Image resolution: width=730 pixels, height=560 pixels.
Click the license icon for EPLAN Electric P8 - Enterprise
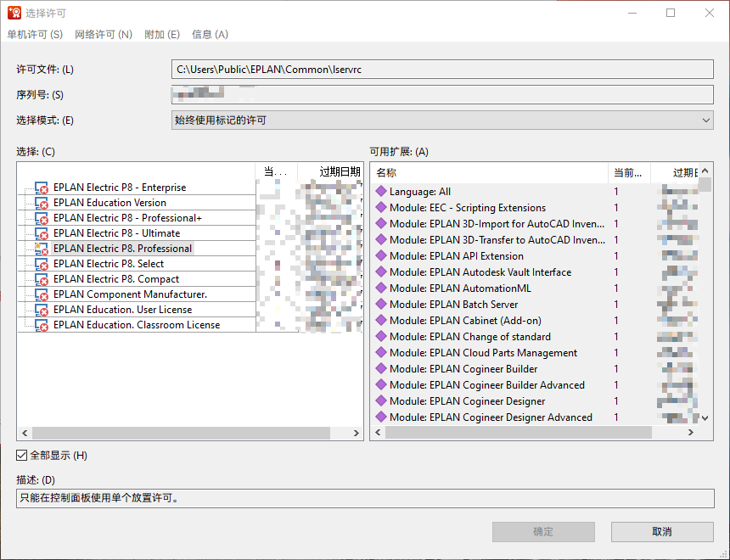click(42, 188)
